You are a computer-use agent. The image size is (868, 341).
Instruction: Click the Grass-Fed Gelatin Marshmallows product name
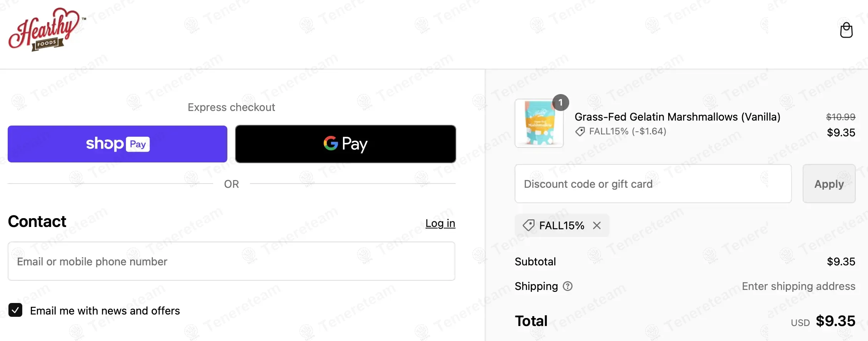pos(677,117)
